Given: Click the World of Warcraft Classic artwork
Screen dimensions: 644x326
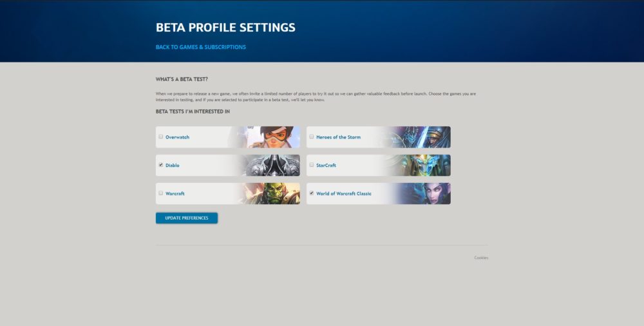Looking at the screenshot, I should coord(425,193).
